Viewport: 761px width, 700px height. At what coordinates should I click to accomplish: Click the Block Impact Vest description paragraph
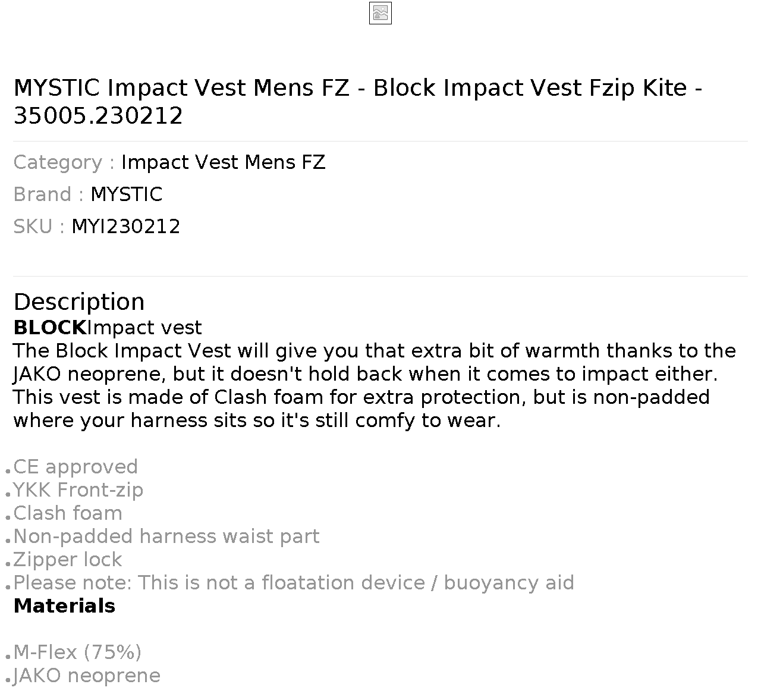[x=375, y=385]
